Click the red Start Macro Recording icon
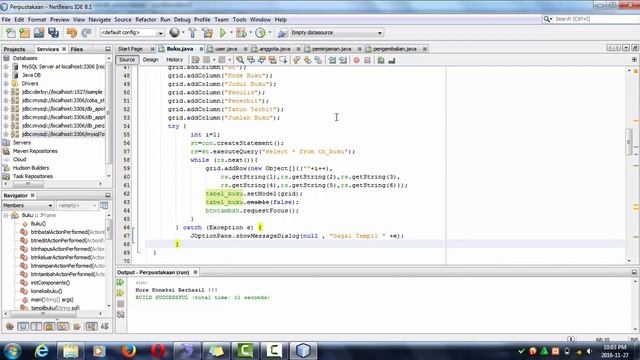This screenshot has height=360, width=640. (x=356, y=60)
